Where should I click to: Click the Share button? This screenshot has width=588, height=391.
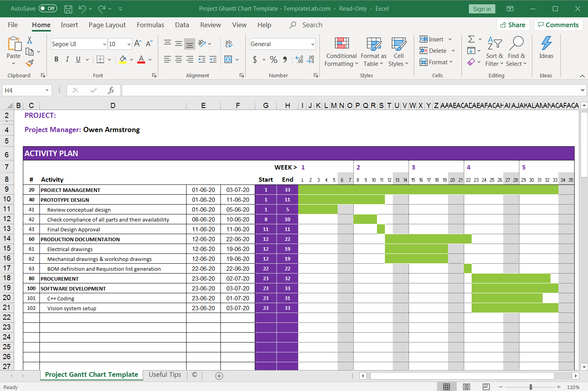513,25
